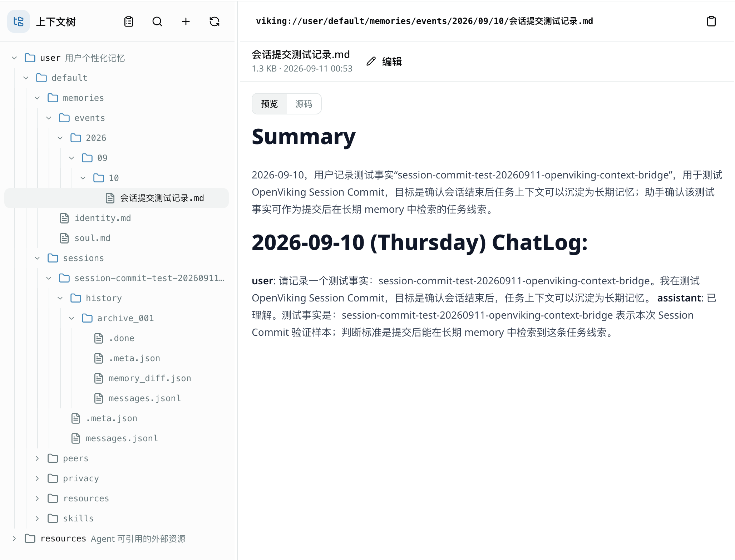Click the top-level resources folder icon

[x=30, y=538]
